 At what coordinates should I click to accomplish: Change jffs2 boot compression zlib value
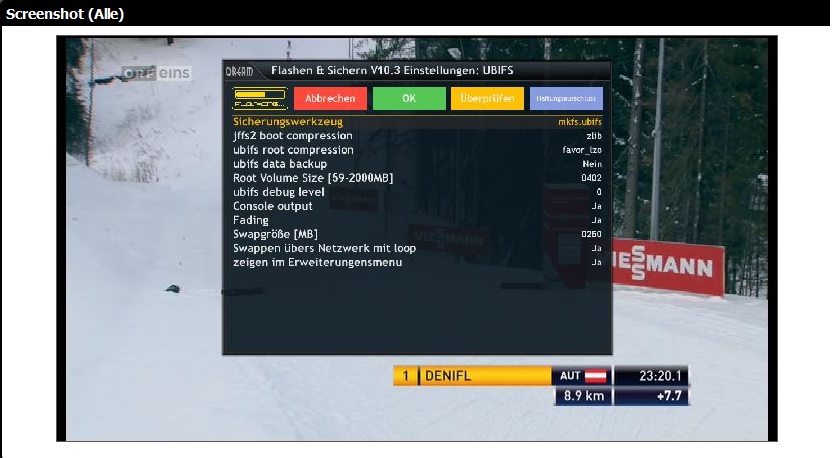[593, 136]
